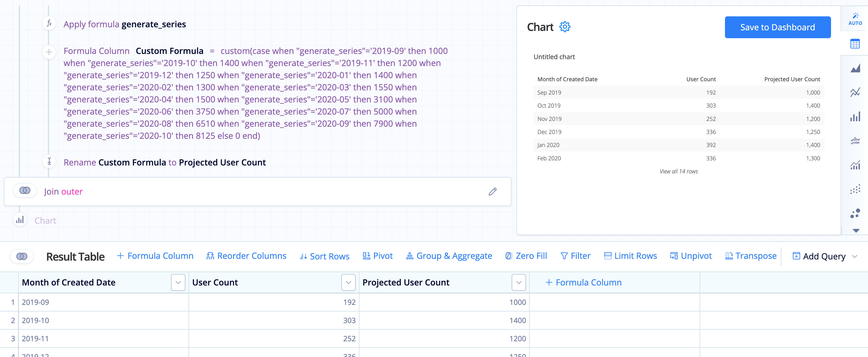Apply Zero Fill

coord(526,256)
